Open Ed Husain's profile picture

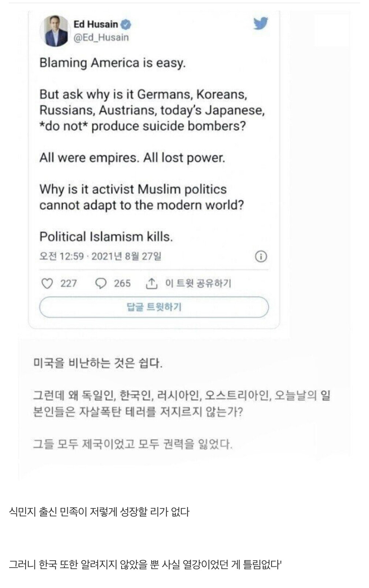[54, 31]
